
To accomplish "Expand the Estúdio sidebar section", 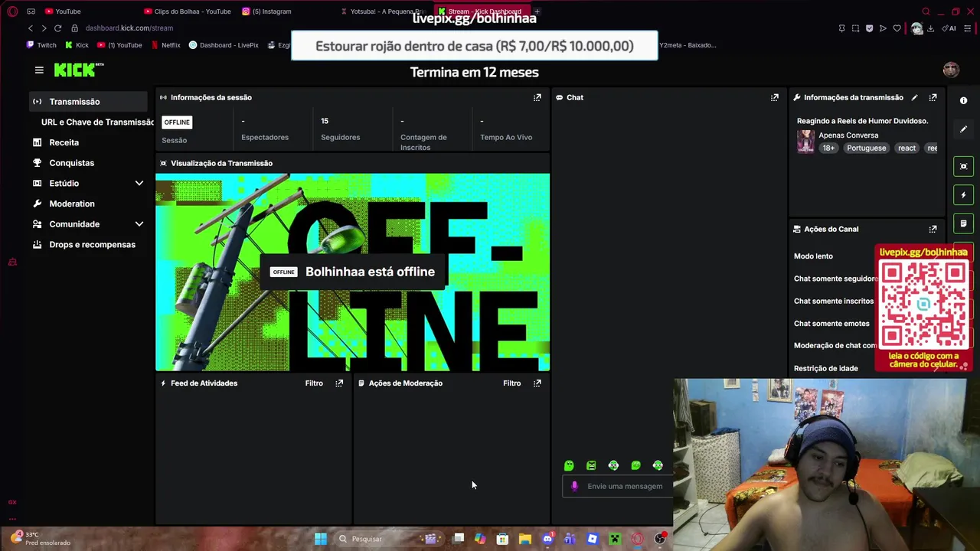I will click(139, 184).
